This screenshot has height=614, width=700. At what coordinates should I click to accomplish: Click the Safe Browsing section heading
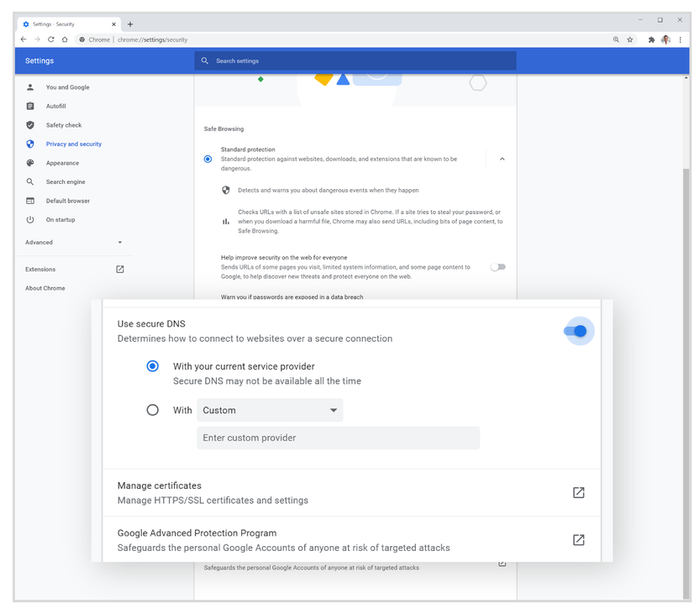coord(224,129)
